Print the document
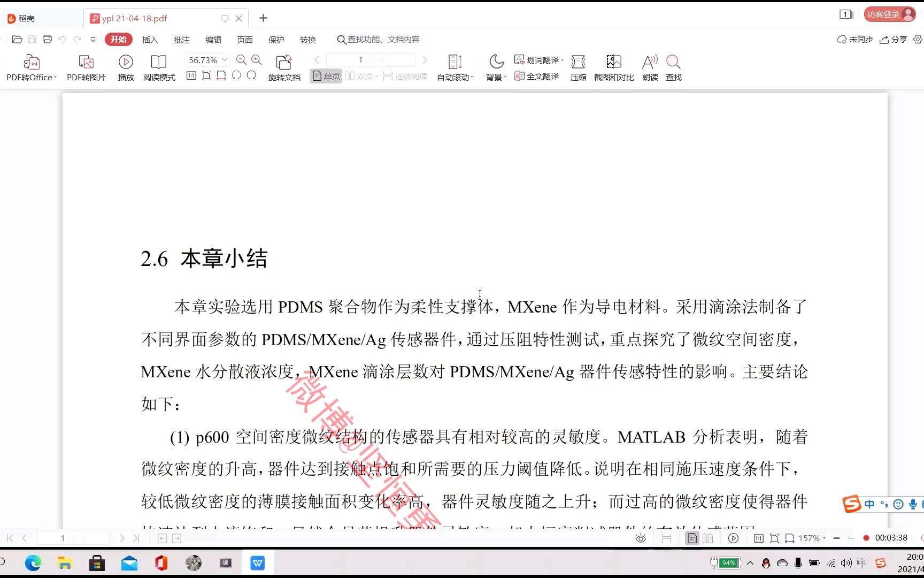 tap(47, 40)
